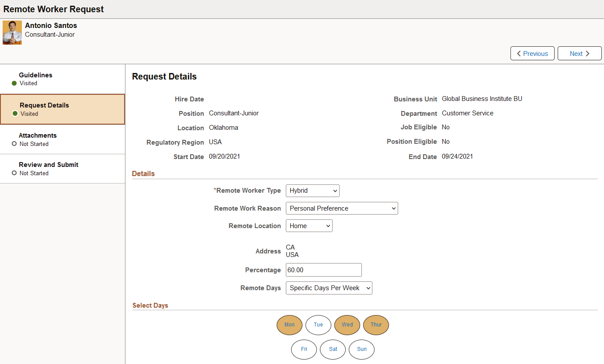Click the Next button

coord(580,53)
